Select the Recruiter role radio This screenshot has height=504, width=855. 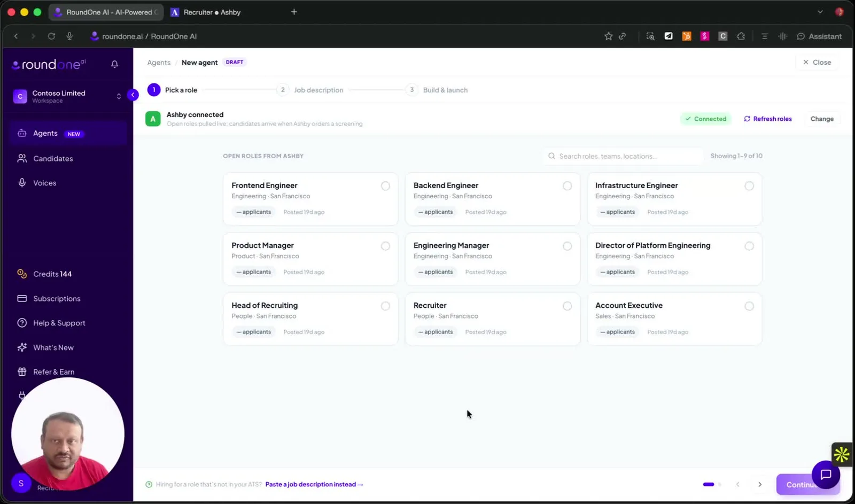pyautogui.click(x=567, y=306)
